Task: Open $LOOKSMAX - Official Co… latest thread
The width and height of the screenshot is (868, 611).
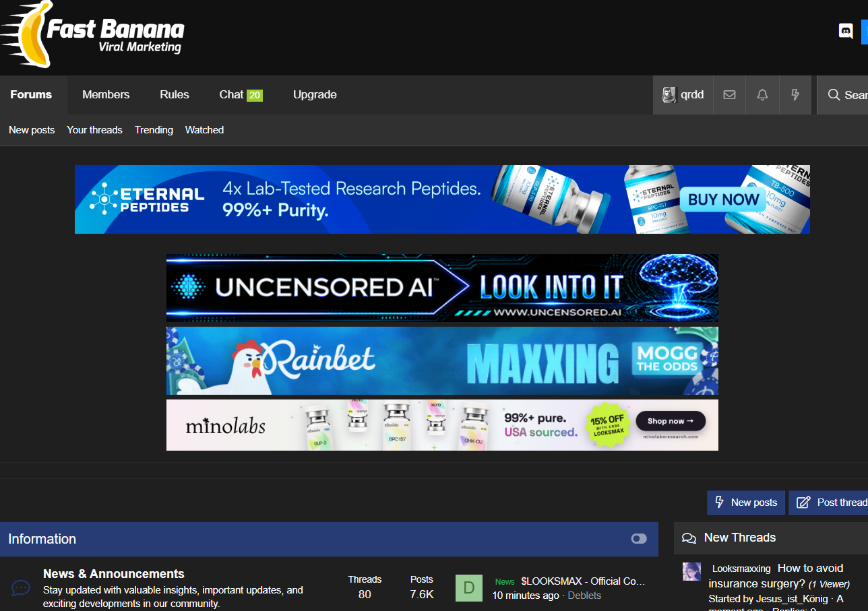Action: tap(583, 581)
